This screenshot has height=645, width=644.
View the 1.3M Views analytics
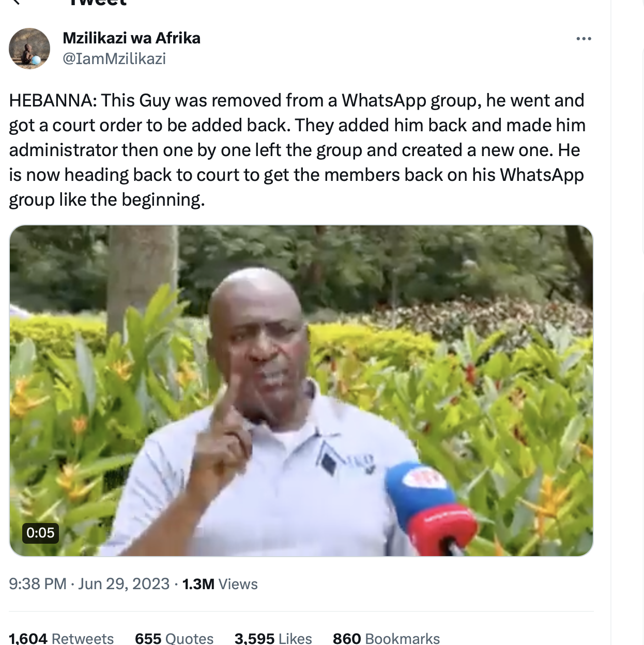(x=220, y=584)
